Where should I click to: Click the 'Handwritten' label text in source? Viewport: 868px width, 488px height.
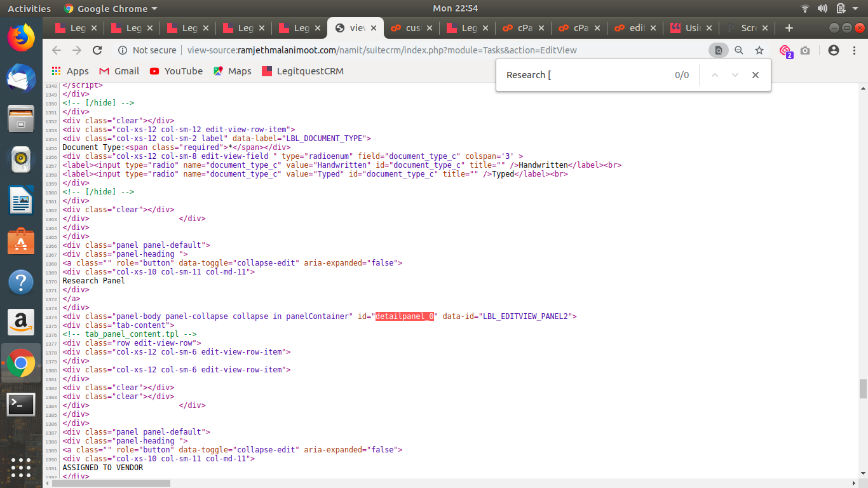coord(543,165)
